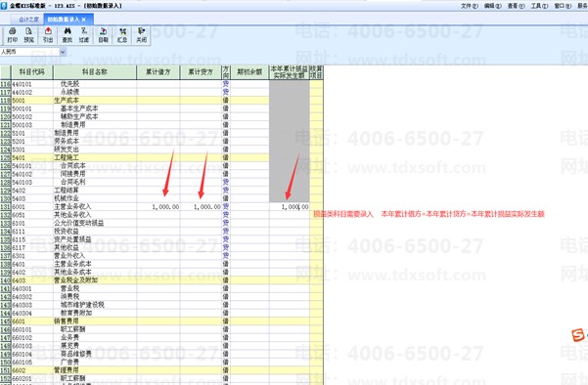Click the 过滤 filter toolbar icon
Screen dimensions: 588x385
tap(84, 35)
